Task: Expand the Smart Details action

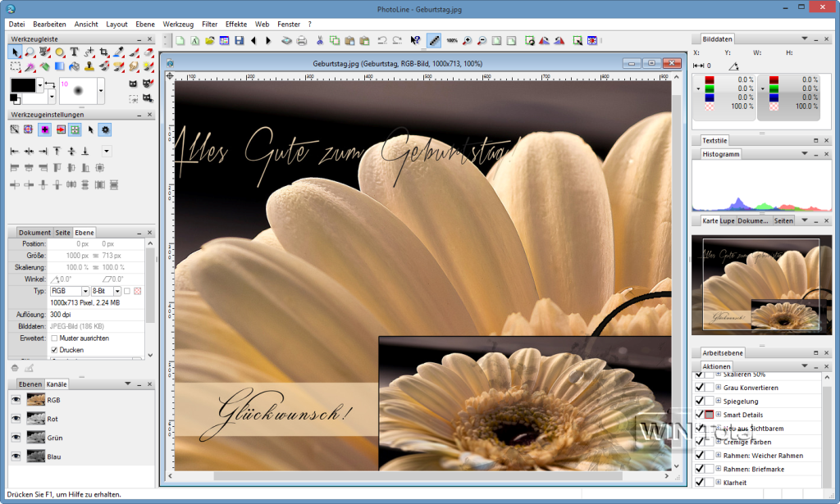Action: pos(719,414)
